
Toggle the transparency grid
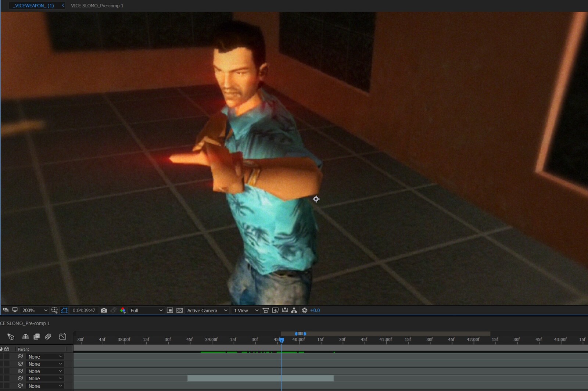pos(179,310)
